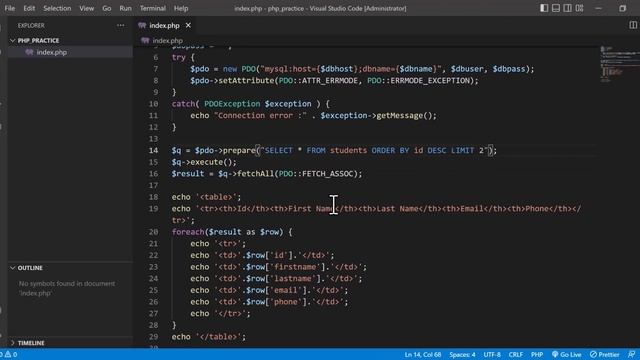Click the index.php breadcrumb

click(167, 40)
